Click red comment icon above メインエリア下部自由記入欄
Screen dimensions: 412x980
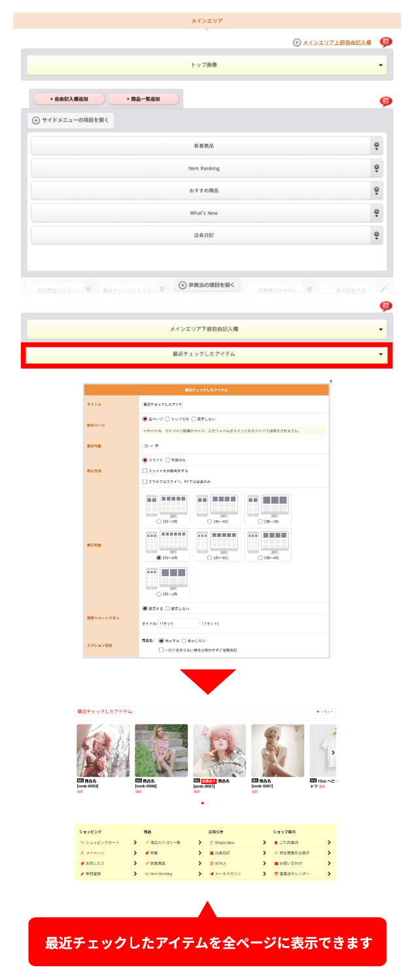coord(386,306)
